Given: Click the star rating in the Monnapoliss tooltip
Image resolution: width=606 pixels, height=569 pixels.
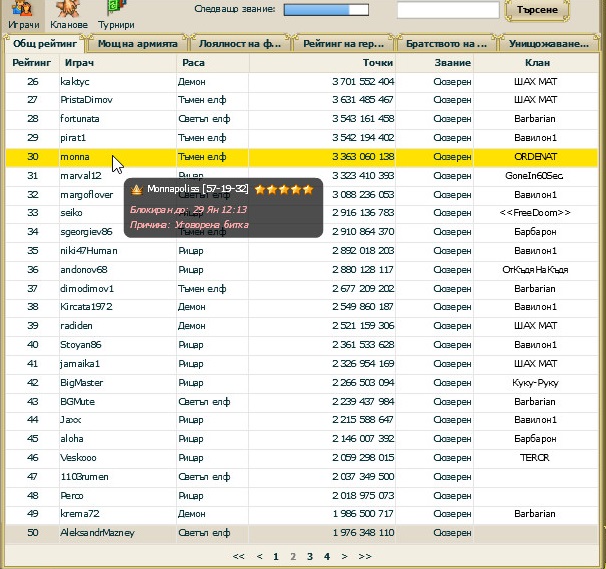Looking at the screenshot, I should pyautogui.click(x=284, y=188).
